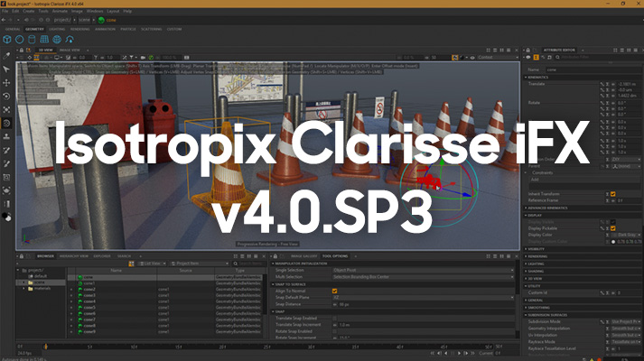Click the Search Items field in Browser
644x361 pixels.
(249, 264)
